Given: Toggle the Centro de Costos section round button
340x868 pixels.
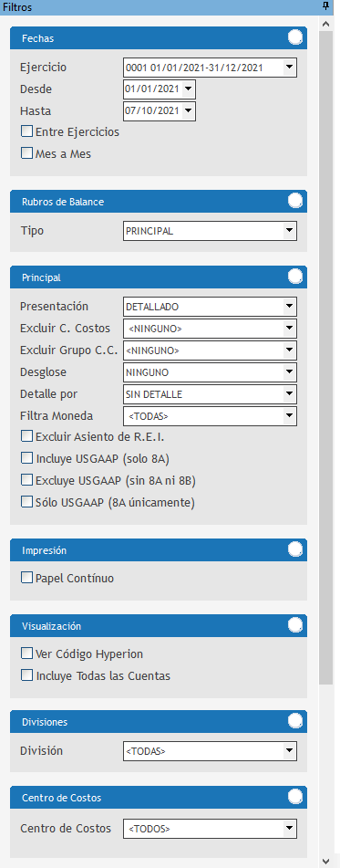Looking at the screenshot, I should 295,797.
